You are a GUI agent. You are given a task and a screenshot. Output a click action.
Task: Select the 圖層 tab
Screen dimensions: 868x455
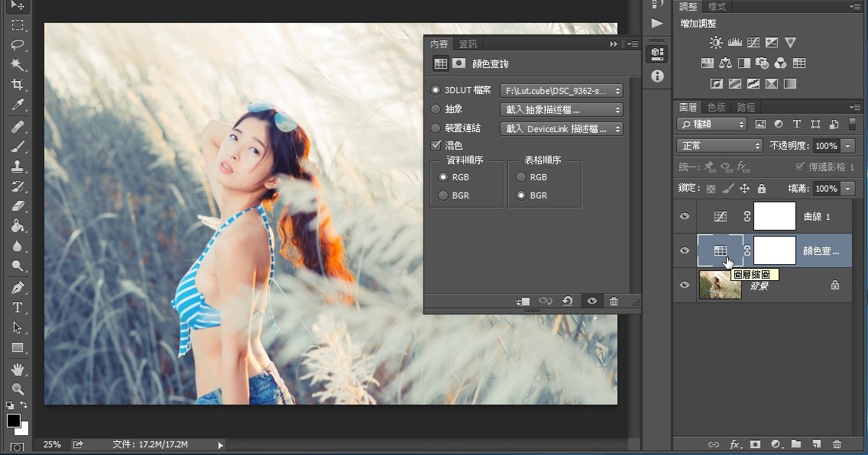(x=688, y=107)
